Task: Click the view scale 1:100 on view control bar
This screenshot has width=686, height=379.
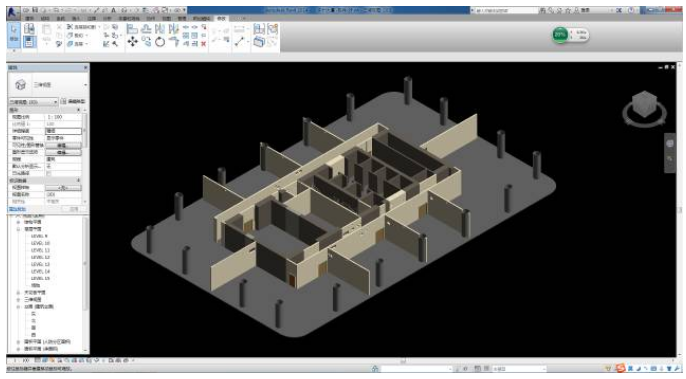Action: [22, 361]
